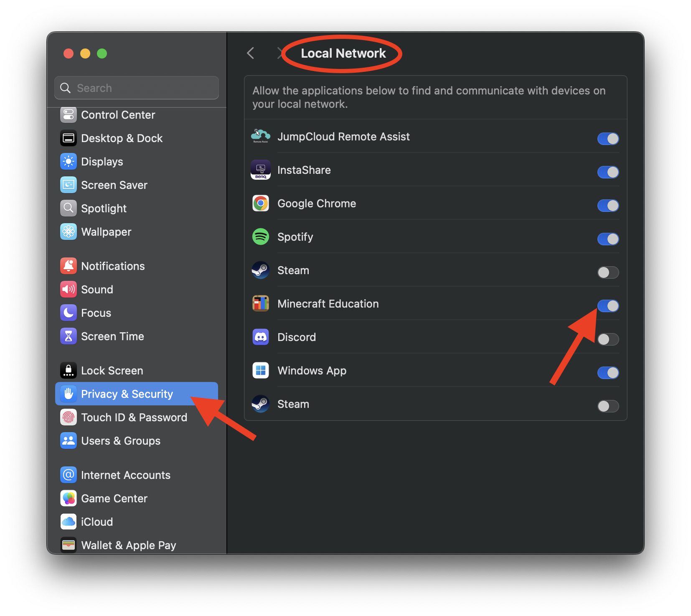Click the Search field in the sidebar
This screenshot has height=616, width=691.
(x=136, y=88)
